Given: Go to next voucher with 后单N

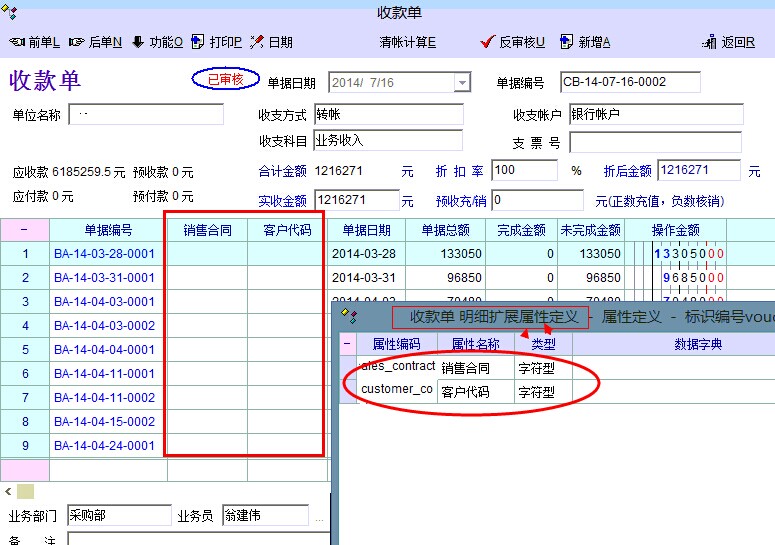Looking at the screenshot, I should pyautogui.click(x=95, y=42).
